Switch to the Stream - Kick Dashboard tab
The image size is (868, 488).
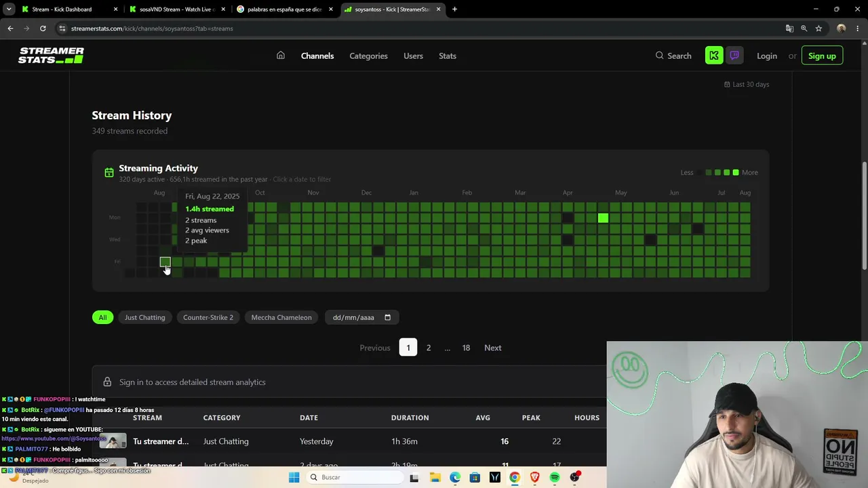tap(70, 9)
